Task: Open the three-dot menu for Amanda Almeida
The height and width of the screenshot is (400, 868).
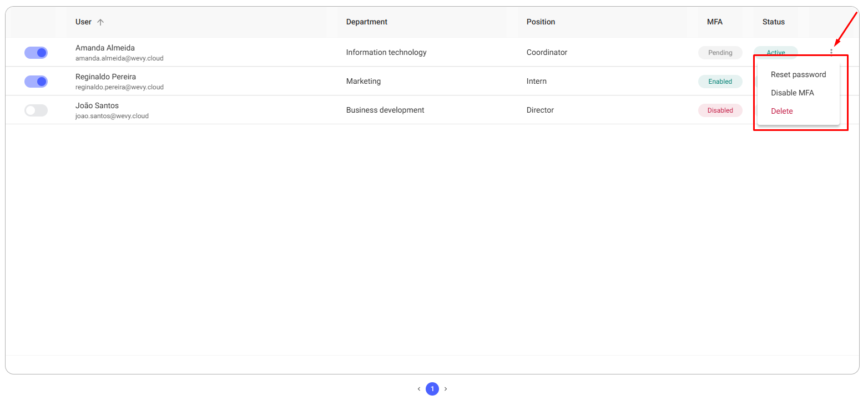Action: click(x=831, y=52)
